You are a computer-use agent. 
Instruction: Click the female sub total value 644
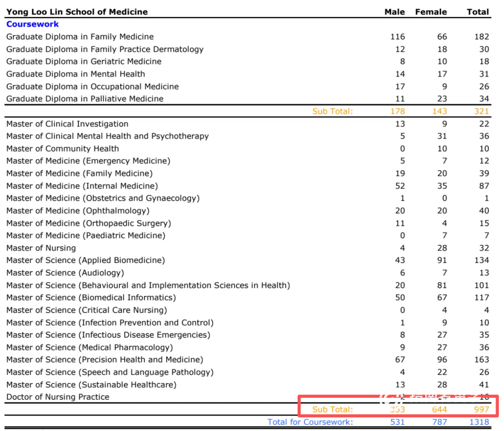(x=439, y=410)
